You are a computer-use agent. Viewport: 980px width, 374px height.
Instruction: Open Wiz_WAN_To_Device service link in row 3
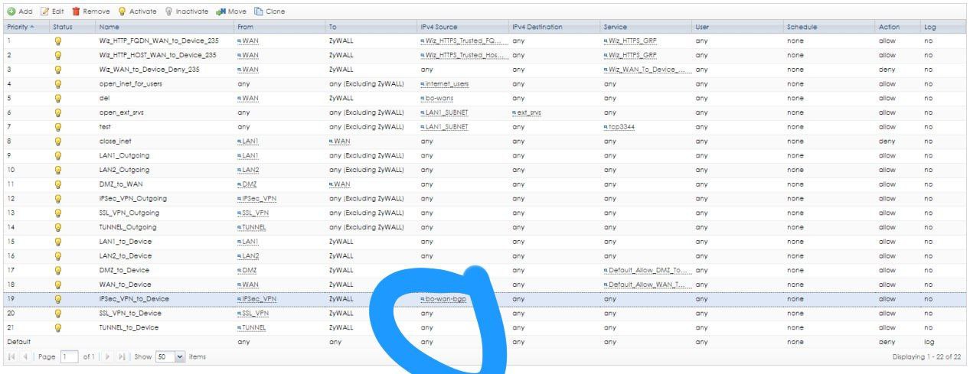point(647,70)
